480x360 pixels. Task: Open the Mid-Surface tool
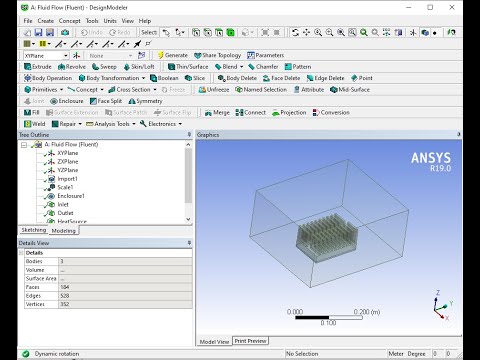click(350, 90)
